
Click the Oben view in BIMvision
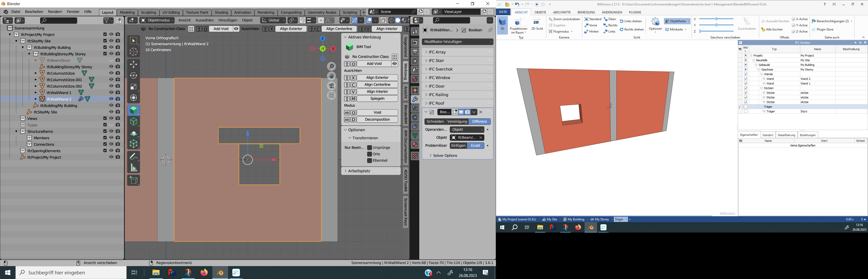pyautogui.click(x=610, y=19)
